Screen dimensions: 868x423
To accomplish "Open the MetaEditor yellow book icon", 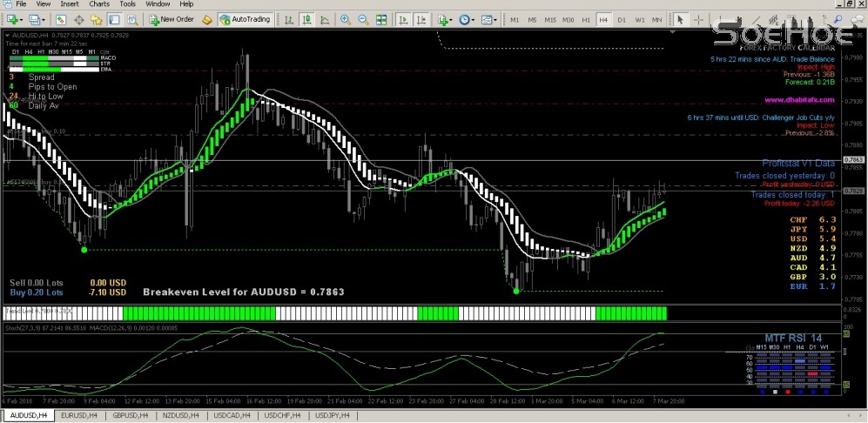I will [x=206, y=18].
